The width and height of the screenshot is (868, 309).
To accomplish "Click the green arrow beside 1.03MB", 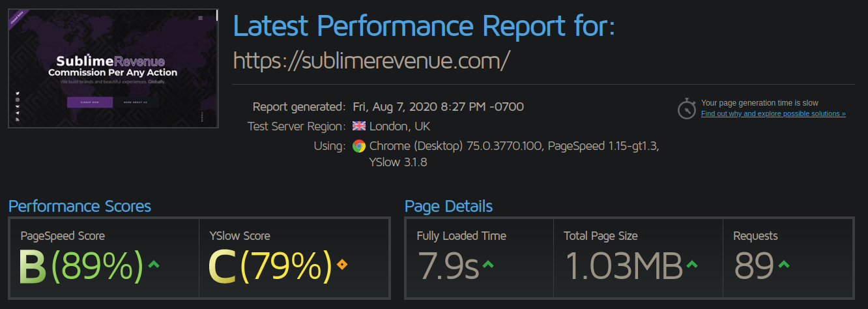I will (692, 264).
